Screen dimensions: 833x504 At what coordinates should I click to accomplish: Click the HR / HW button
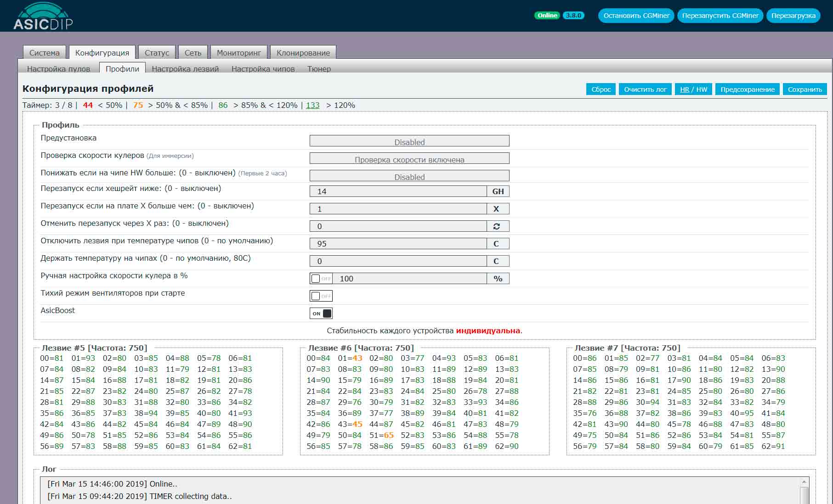[693, 90]
